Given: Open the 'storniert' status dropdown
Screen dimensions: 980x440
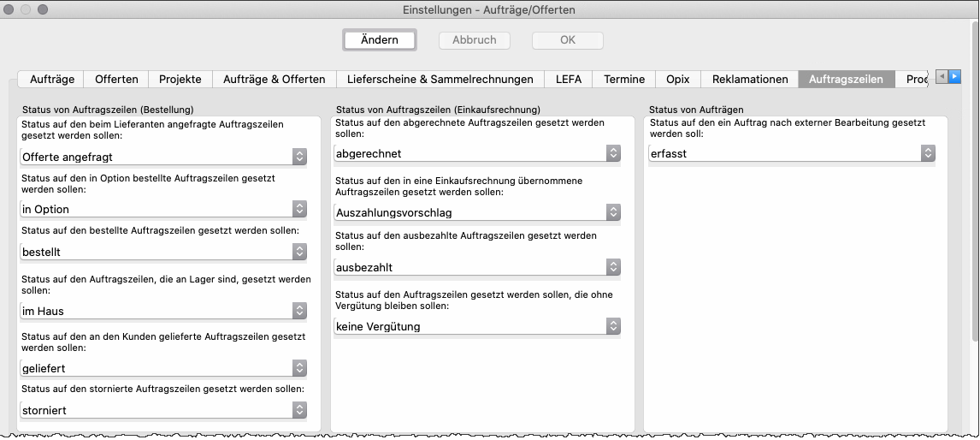Looking at the screenshot, I should (163, 410).
